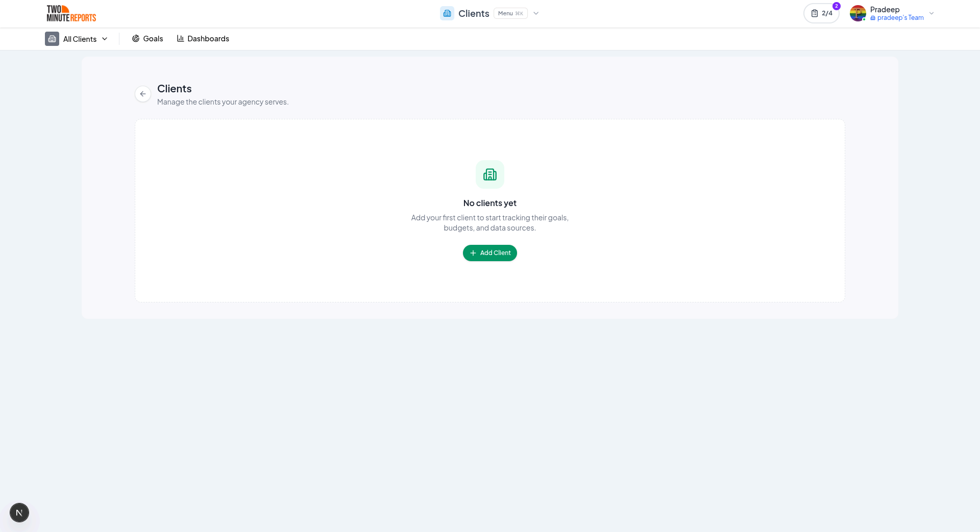Open Dashboards via the bar chart icon
The image size is (980, 532).
click(180, 38)
